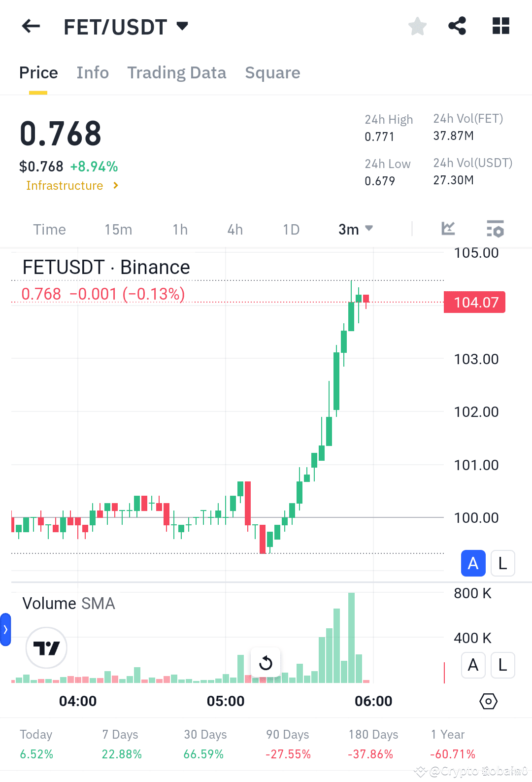Open the TradingView logo link
The width and height of the screenshot is (532, 782).
point(46,648)
